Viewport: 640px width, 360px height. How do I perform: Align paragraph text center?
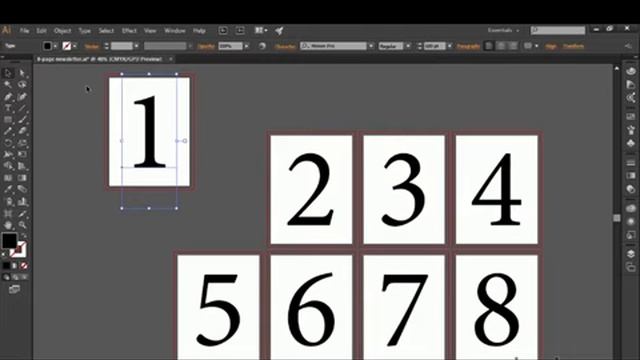(x=501, y=46)
